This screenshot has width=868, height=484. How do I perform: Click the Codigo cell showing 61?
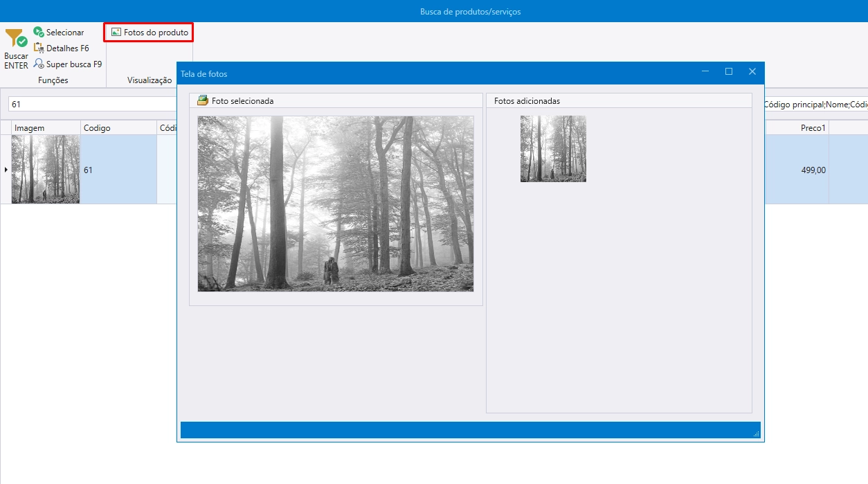coord(118,170)
